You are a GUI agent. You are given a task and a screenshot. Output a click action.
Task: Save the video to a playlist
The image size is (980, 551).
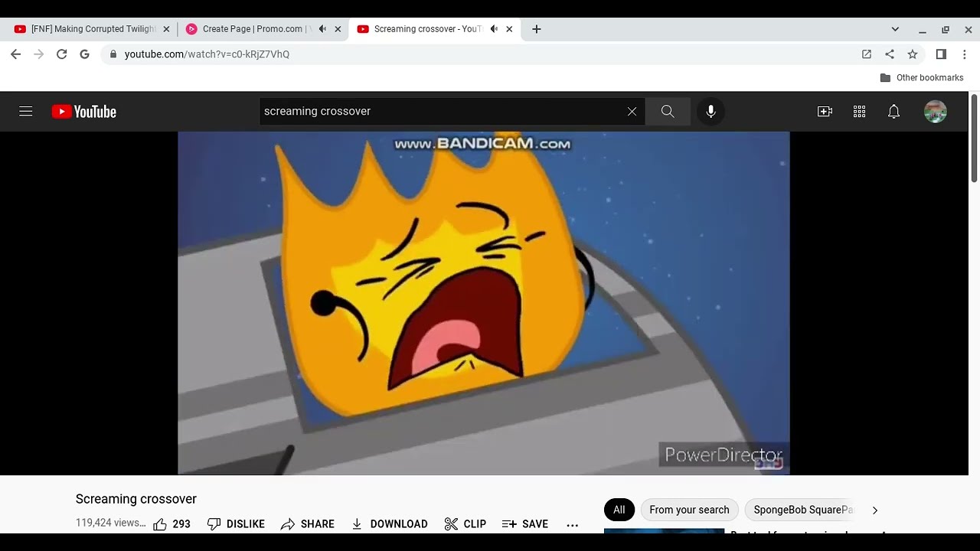pyautogui.click(x=525, y=524)
